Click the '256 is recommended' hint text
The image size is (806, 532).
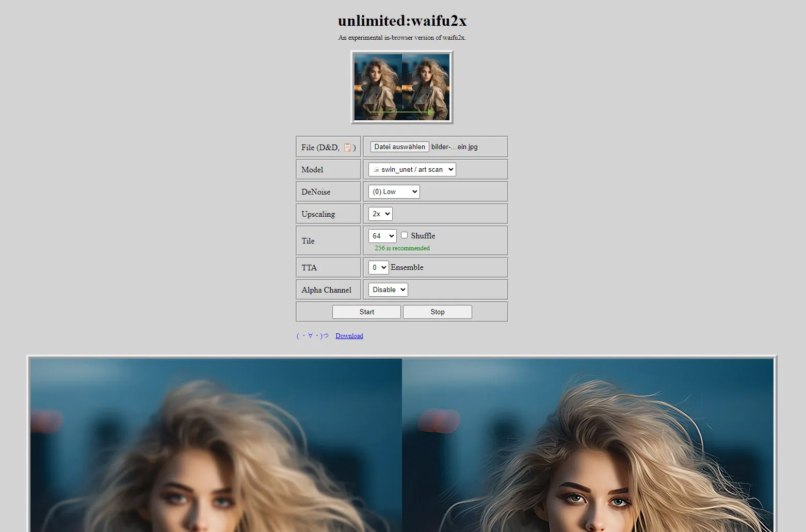pyautogui.click(x=402, y=248)
